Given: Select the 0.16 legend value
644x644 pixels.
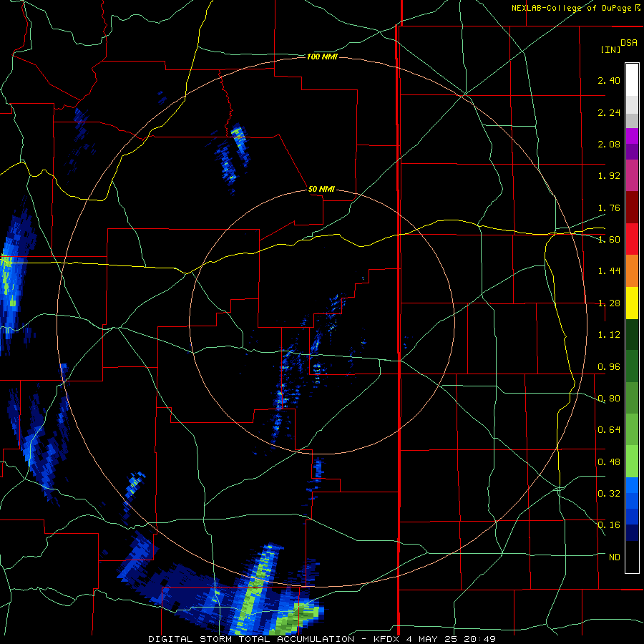Looking at the screenshot, I should [x=609, y=525].
